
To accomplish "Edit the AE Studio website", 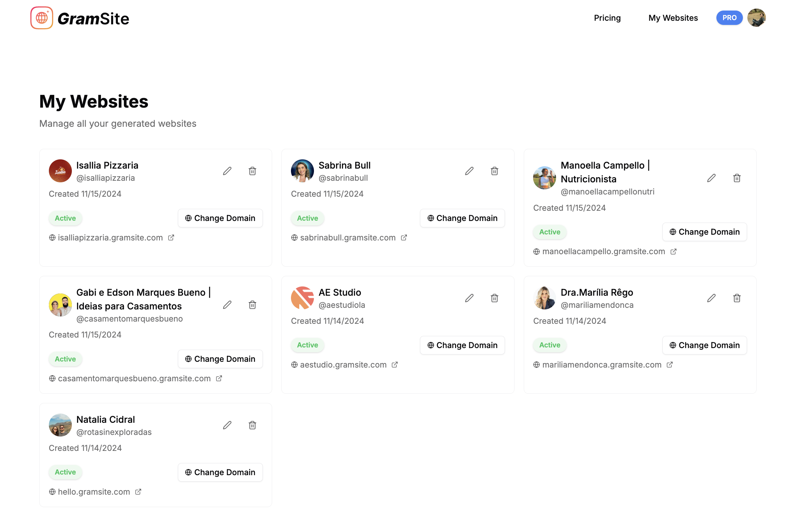I will click(x=469, y=298).
